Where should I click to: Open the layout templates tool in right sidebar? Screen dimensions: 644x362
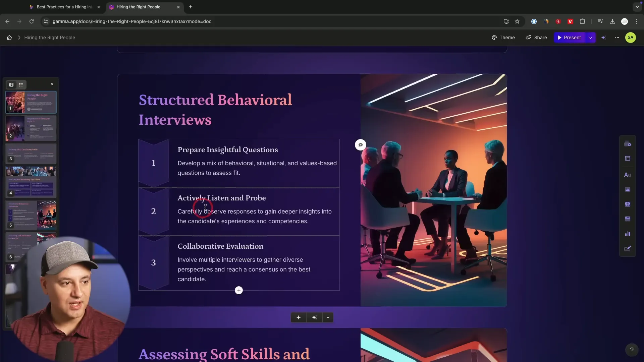pos(627,158)
